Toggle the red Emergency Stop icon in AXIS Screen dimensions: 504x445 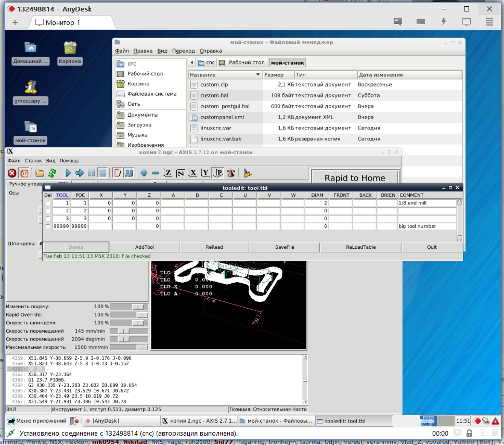[12, 173]
